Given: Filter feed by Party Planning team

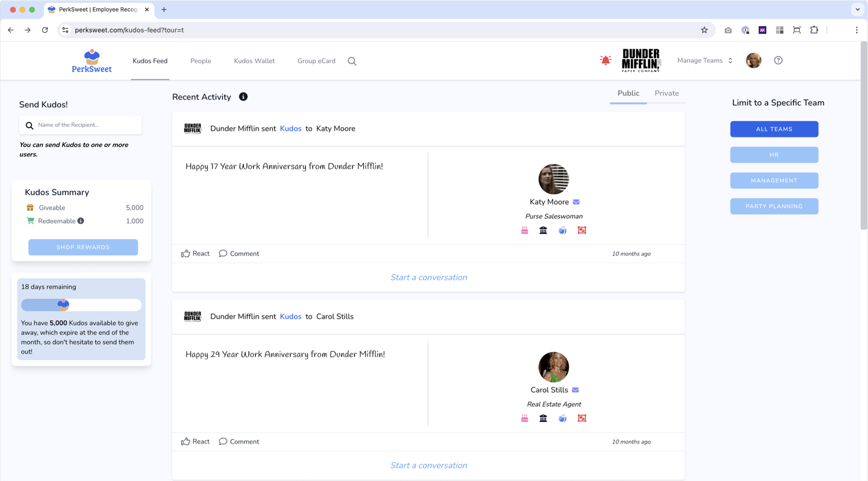Looking at the screenshot, I should pyautogui.click(x=774, y=206).
